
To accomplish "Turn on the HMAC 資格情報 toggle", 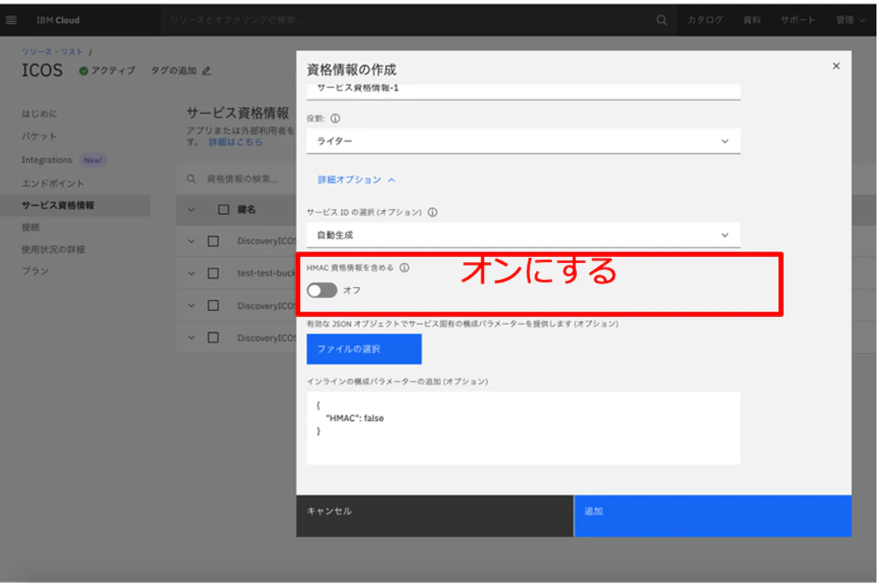I will (x=322, y=290).
